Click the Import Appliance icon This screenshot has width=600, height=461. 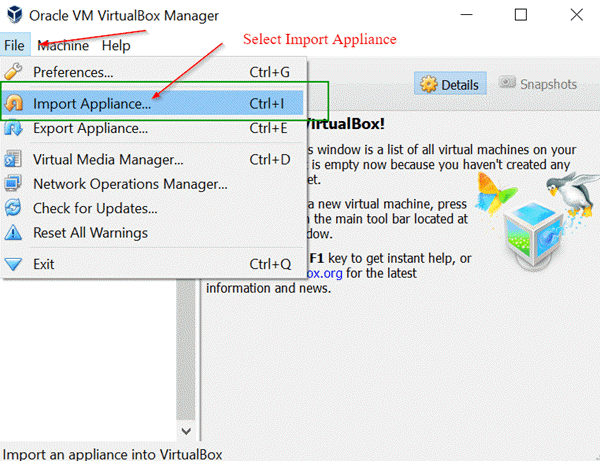[14, 103]
